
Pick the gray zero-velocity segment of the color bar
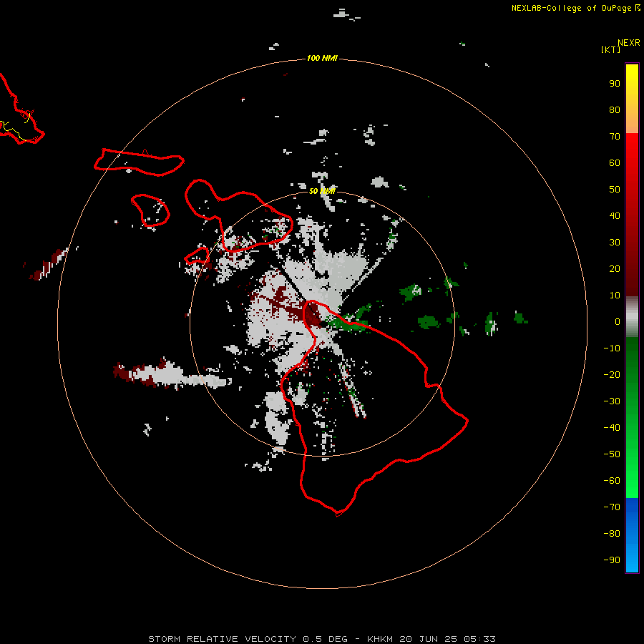point(632,317)
